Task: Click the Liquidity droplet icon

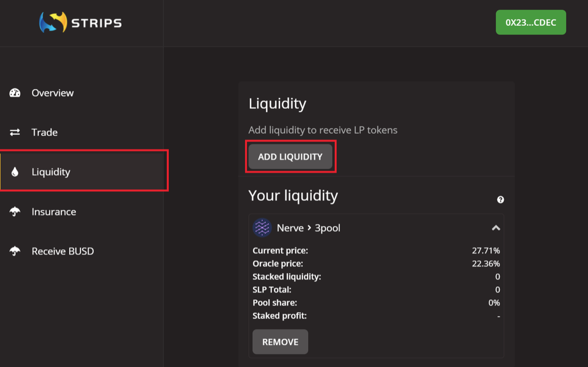Action: coord(15,172)
